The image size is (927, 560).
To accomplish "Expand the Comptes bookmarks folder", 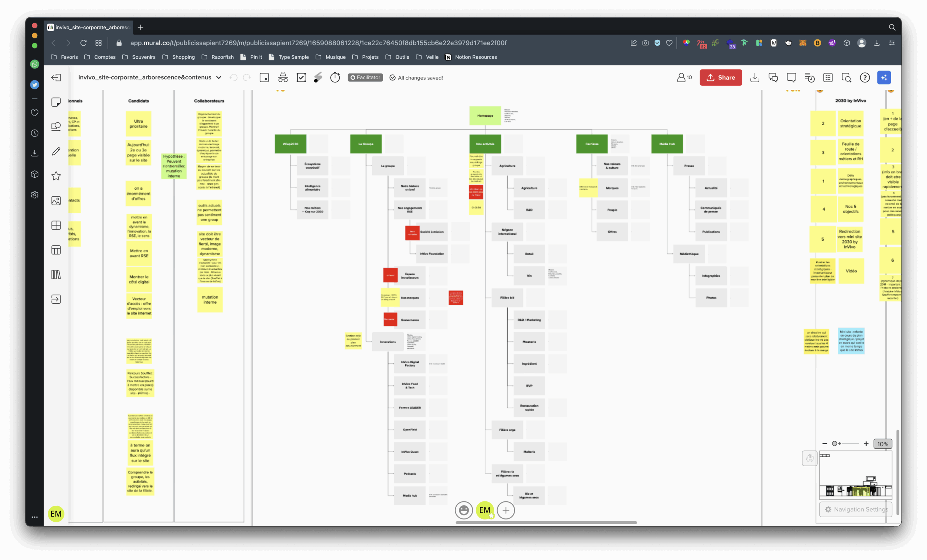I will [x=100, y=57].
